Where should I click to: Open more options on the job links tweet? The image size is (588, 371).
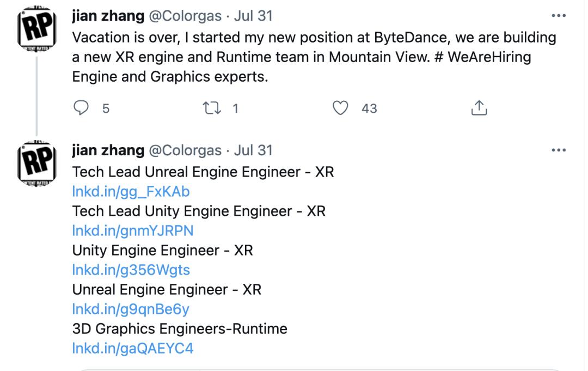(559, 150)
